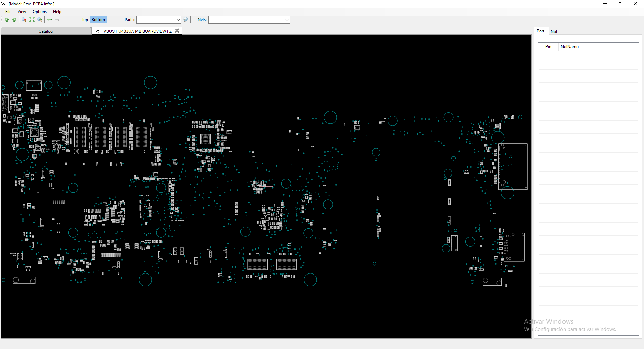Go forward with the gray right arrow
644x349 pixels.
pyautogui.click(x=57, y=20)
